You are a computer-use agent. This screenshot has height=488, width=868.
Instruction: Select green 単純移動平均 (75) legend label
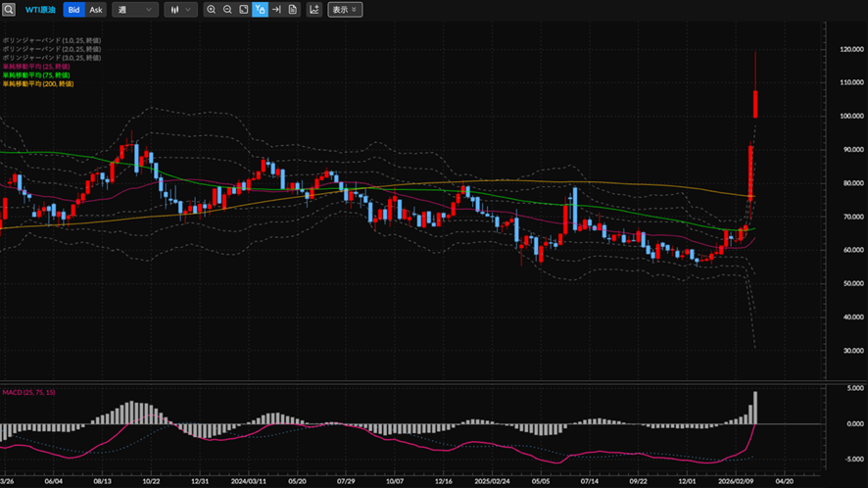point(36,75)
